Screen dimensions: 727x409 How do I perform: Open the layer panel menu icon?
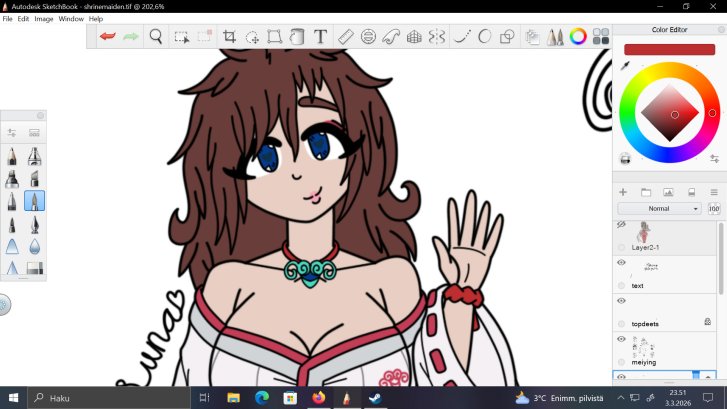click(713, 191)
